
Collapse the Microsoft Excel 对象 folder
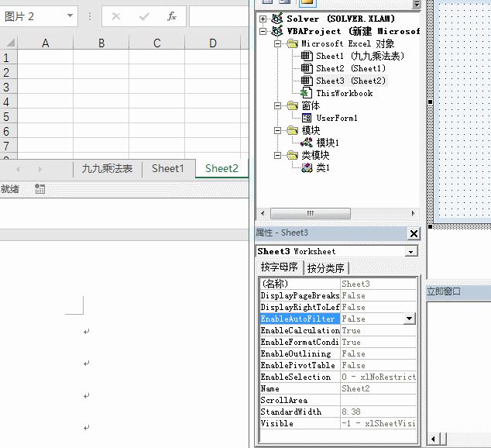(x=277, y=43)
